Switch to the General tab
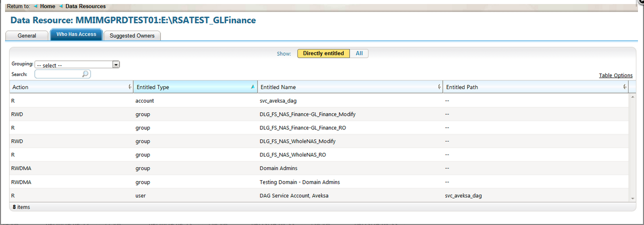Viewport: 644px width, 225px height. click(x=27, y=36)
